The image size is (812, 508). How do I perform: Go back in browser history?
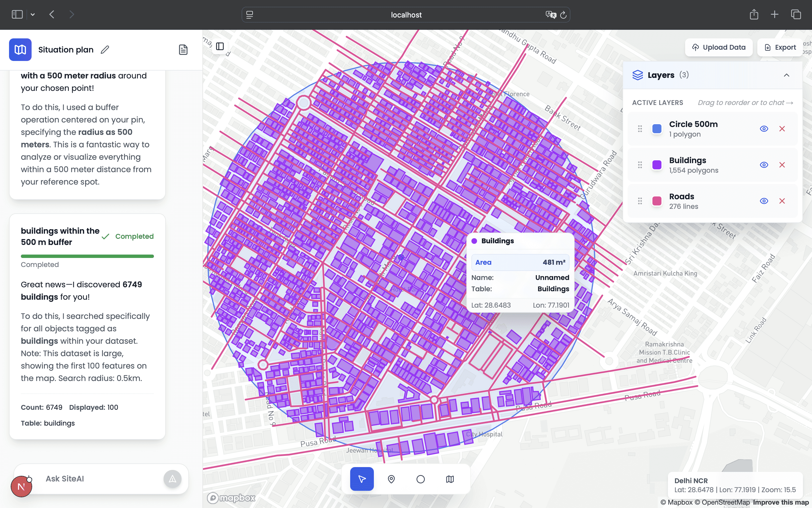pos(52,14)
